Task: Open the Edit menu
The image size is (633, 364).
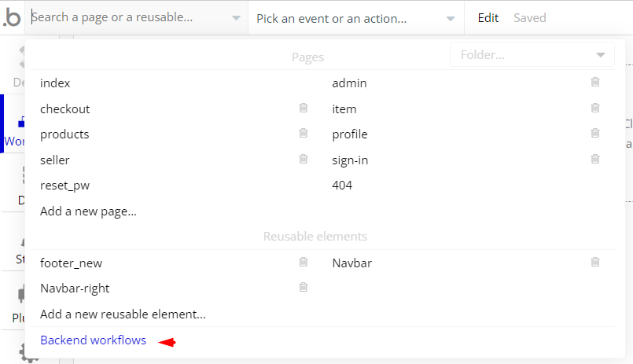Action: 488,18
